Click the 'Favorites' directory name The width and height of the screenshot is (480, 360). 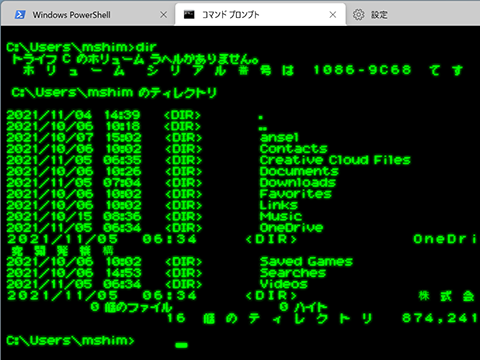[x=296, y=194]
